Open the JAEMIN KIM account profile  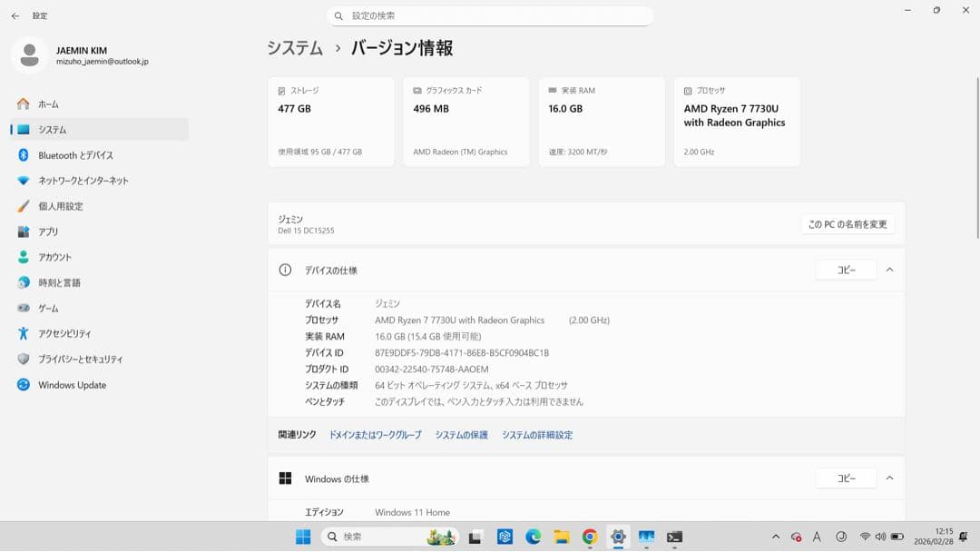80,55
